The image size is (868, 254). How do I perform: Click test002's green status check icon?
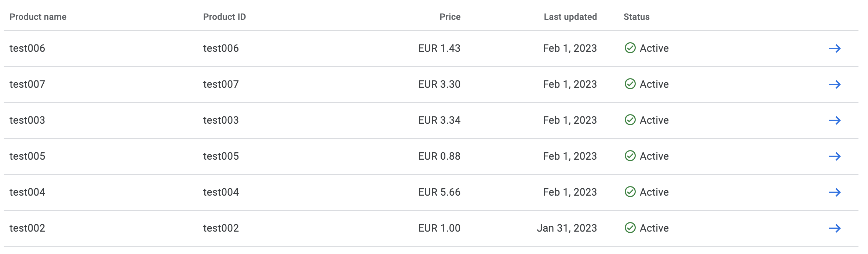click(x=630, y=228)
